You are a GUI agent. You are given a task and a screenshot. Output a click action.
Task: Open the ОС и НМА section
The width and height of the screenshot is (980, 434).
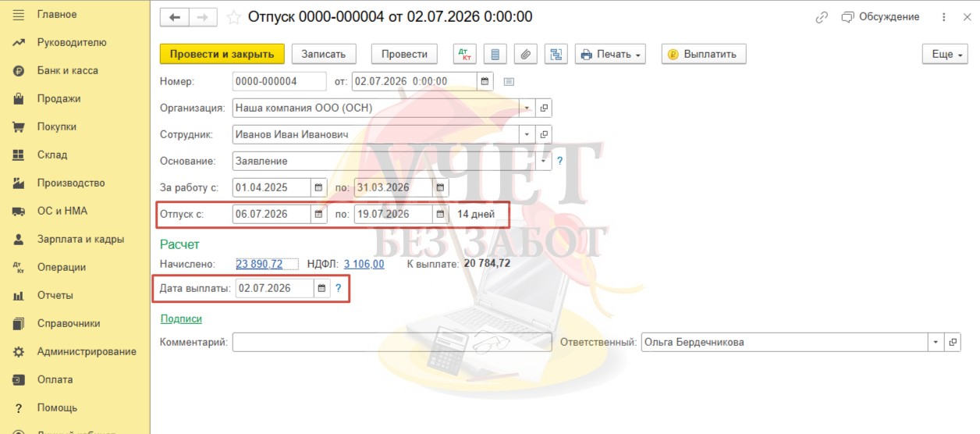click(62, 212)
